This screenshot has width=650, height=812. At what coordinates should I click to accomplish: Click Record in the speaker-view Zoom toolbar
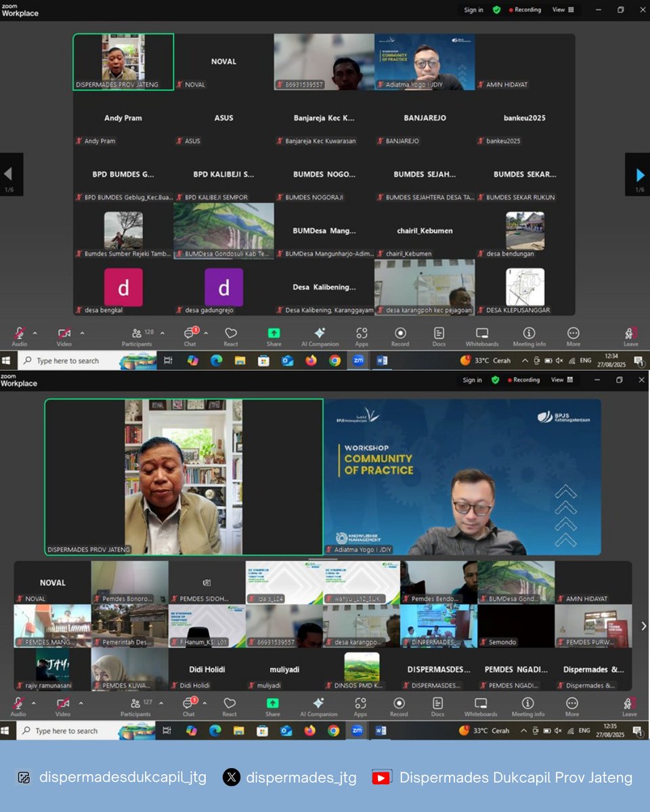click(399, 706)
